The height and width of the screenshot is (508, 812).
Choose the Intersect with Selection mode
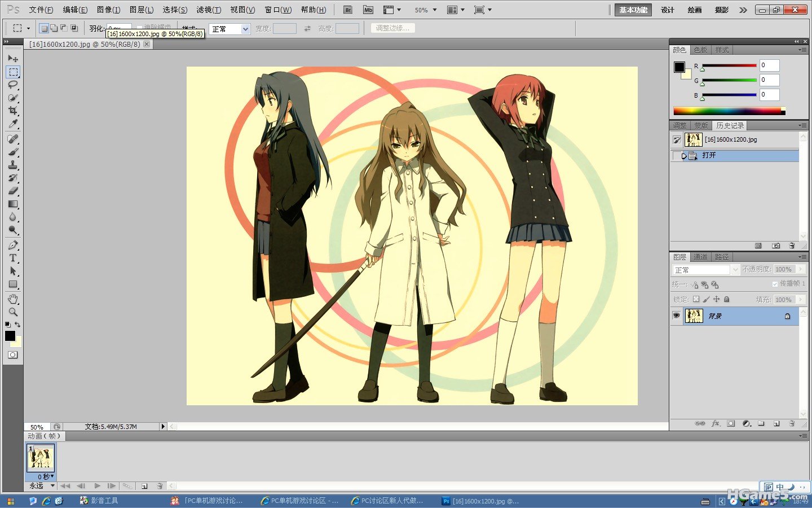pyautogui.click(x=74, y=28)
